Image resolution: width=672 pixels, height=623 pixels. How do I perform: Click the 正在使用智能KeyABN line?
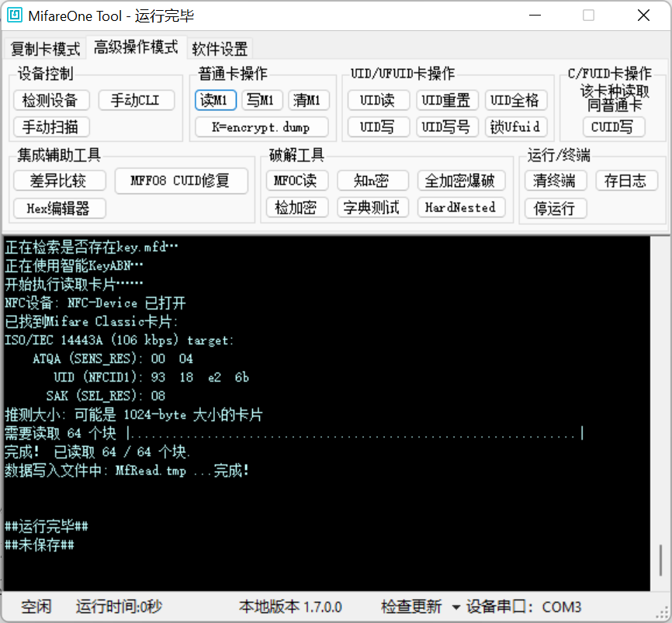click(x=74, y=265)
